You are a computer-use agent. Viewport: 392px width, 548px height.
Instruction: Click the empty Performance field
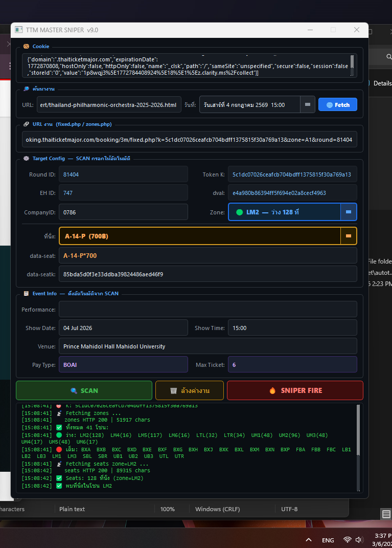[x=207, y=310]
